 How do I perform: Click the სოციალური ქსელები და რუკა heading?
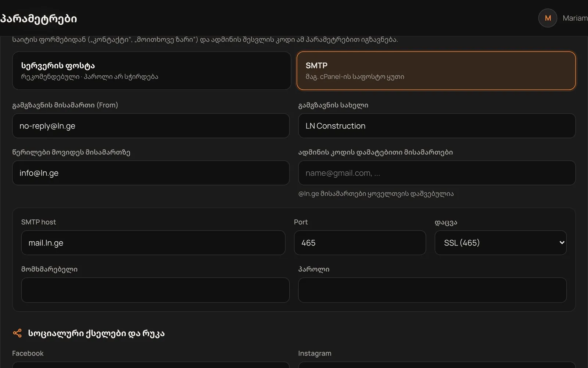tap(96, 334)
